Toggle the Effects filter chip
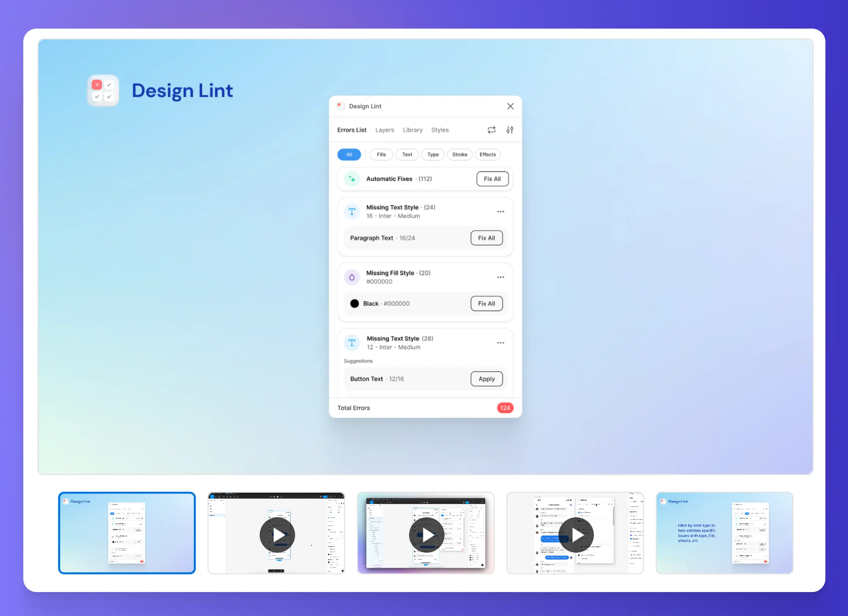 489,154
